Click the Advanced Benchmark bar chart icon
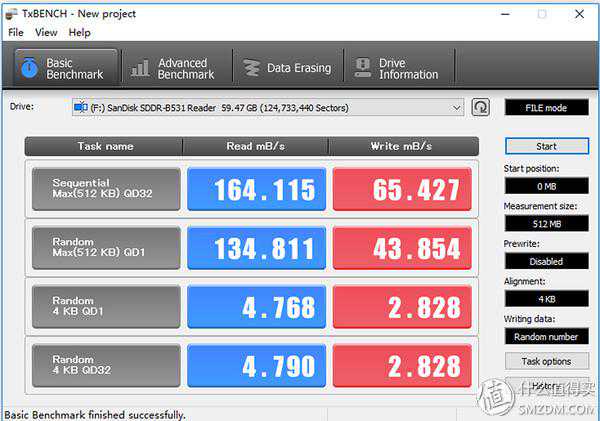The width and height of the screenshot is (600, 421). [x=141, y=68]
